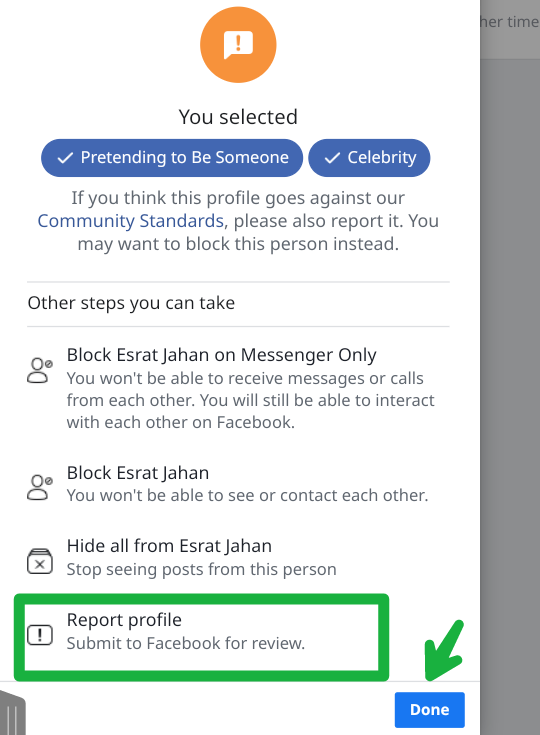Click the Other steps you can take heading
Image resolution: width=540 pixels, height=735 pixels.
coord(131,303)
